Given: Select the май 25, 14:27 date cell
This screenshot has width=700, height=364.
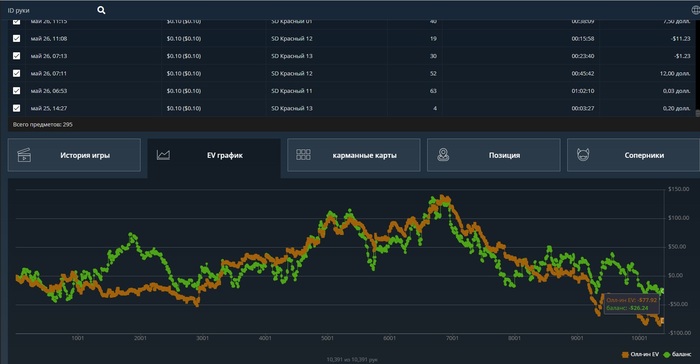Looking at the screenshot, I should pos(49,108).
